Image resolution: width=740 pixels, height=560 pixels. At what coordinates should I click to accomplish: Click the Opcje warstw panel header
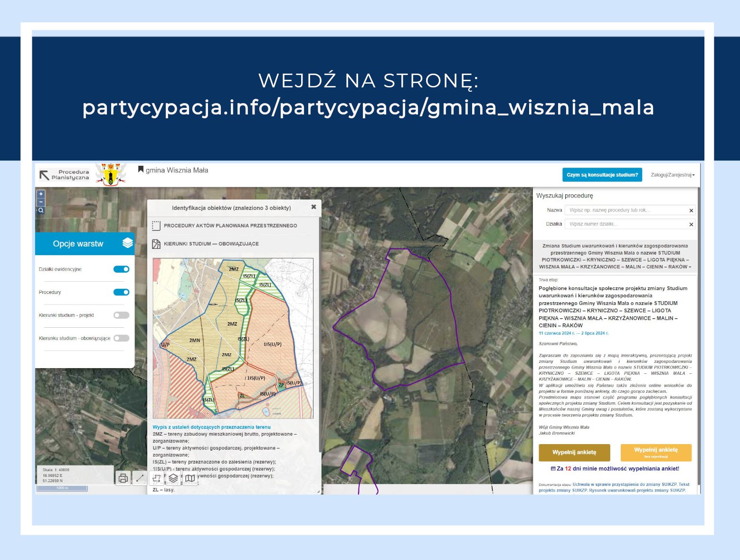(x=85, y=244)
